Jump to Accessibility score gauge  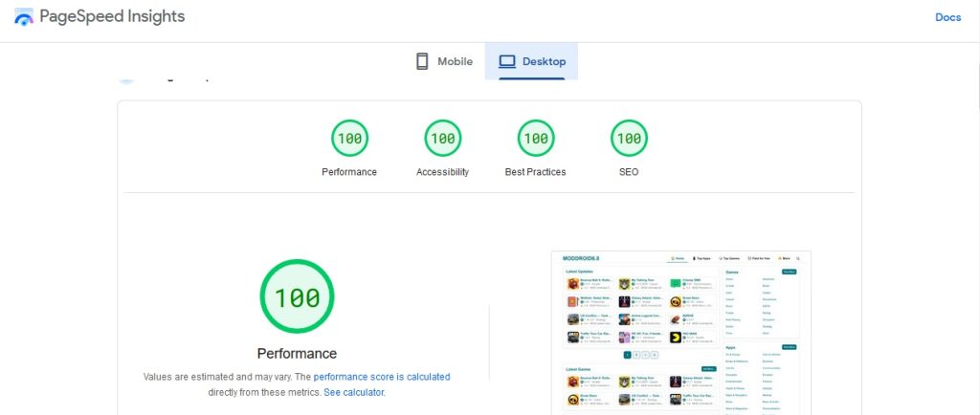pyautogui.click(x=442, y=138)
